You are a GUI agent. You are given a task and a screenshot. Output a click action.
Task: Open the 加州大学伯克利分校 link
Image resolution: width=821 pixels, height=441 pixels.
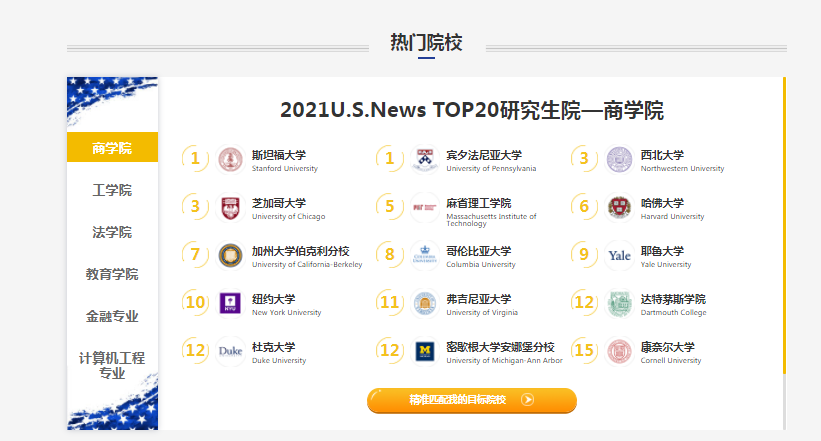(301, 251)
